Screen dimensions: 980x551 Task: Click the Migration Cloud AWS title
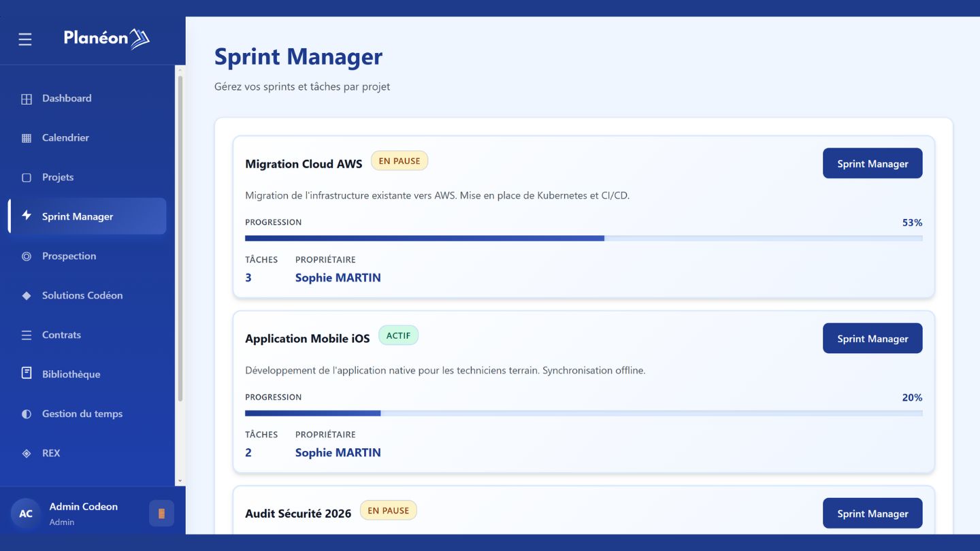(304, 164)
